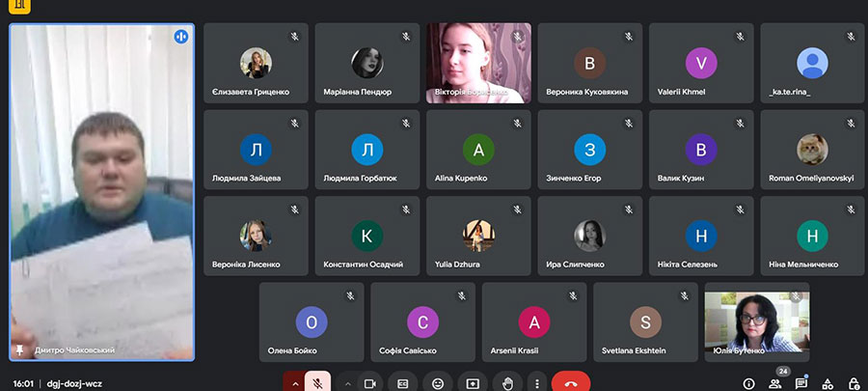Start presenting your screen
The image size is (868, 391).
tap(473, 382)
